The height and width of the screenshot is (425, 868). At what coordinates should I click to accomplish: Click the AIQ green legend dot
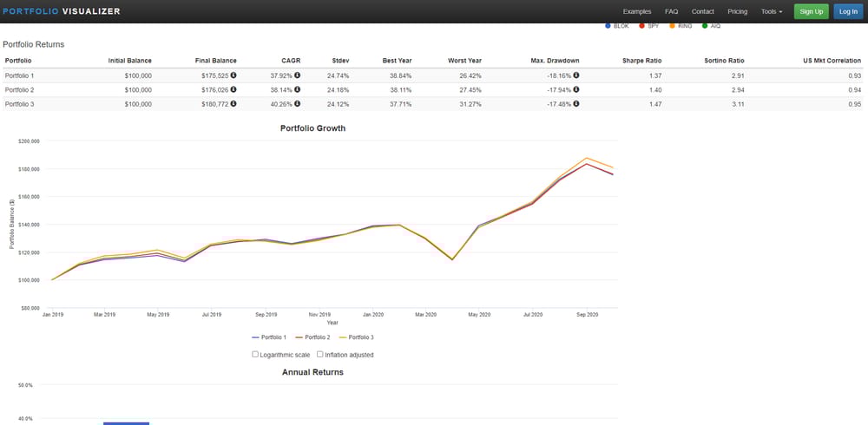[705, 26]
